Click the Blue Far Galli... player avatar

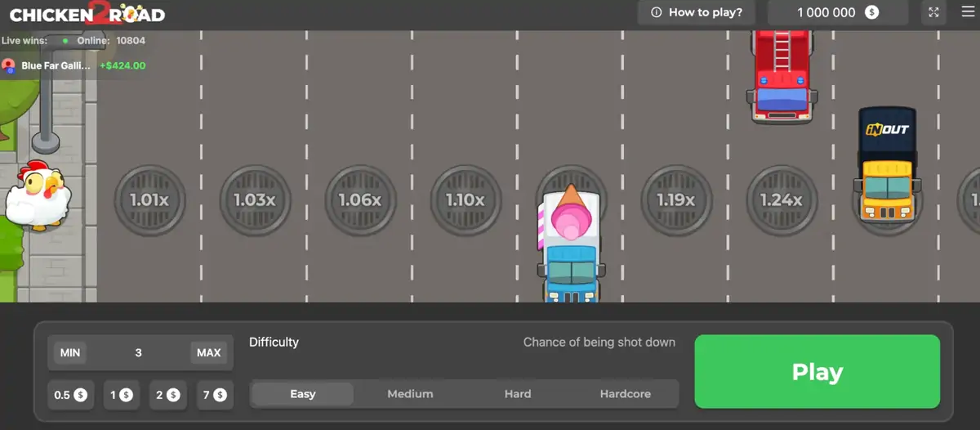tap(9, 65)
